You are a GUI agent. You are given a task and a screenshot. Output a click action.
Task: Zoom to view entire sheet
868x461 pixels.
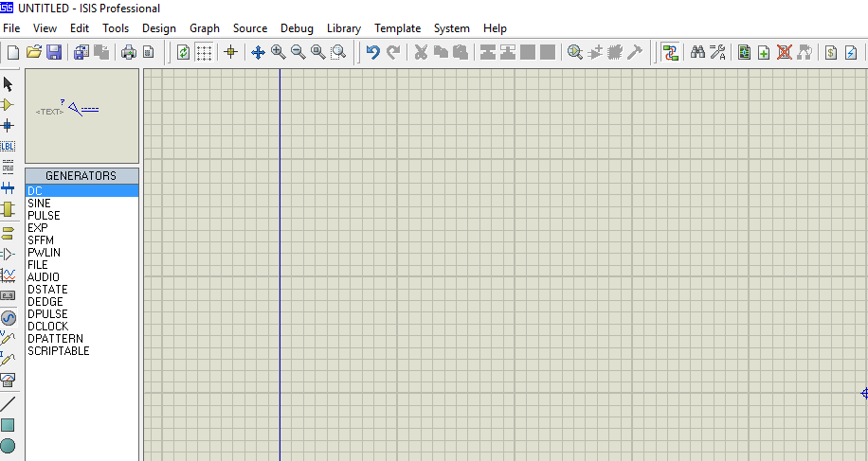(x=318, y=52)
